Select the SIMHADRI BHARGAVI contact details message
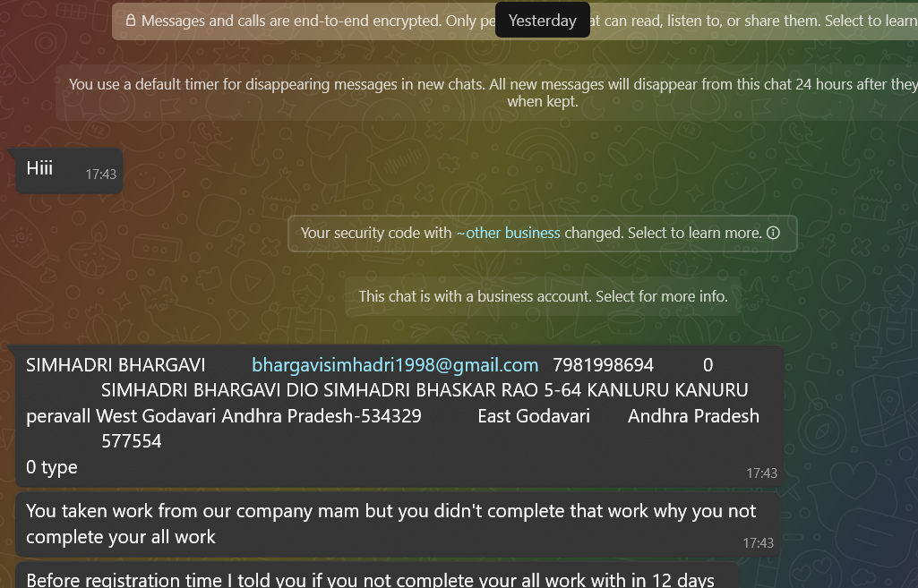This screenshot has width=918, height=588. click(x=399, y=415)
